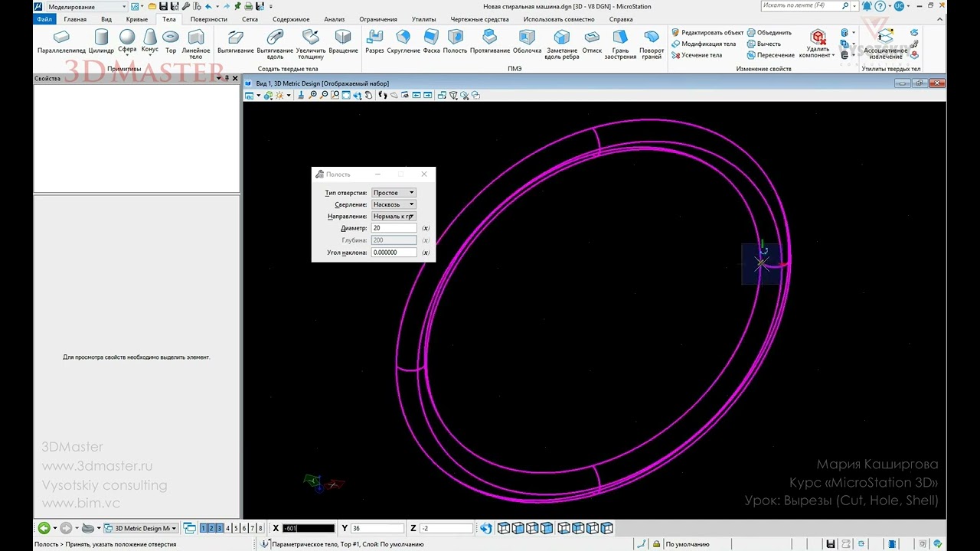Open the 3D Metric Design model dropdown
980x551 pixels.
point(141,528)
